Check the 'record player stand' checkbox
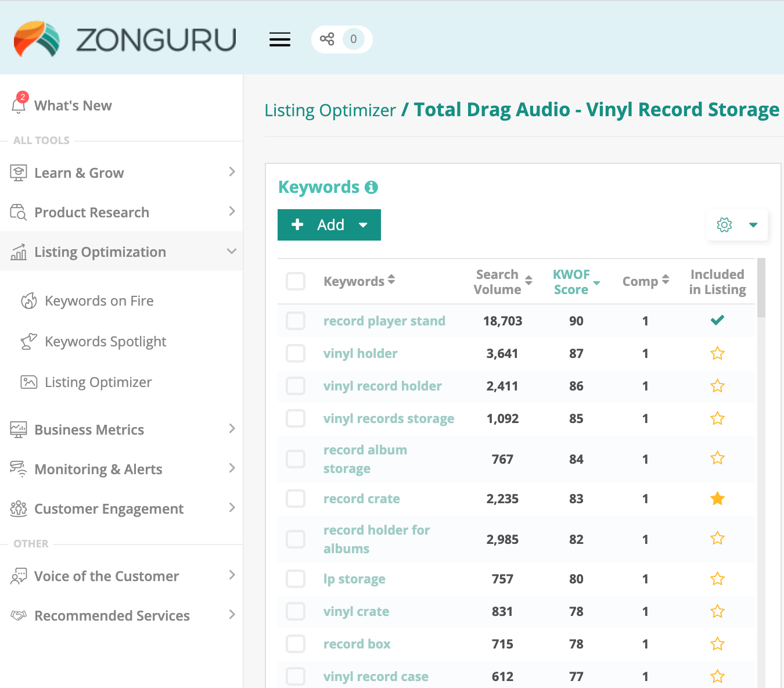Image resolution: width=784 pixels, height=688 pixels. coord(296,321)
